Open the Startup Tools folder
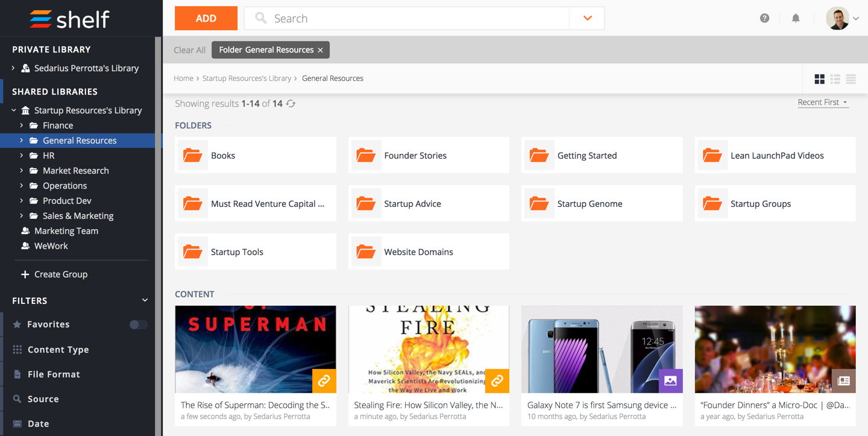 256,251
